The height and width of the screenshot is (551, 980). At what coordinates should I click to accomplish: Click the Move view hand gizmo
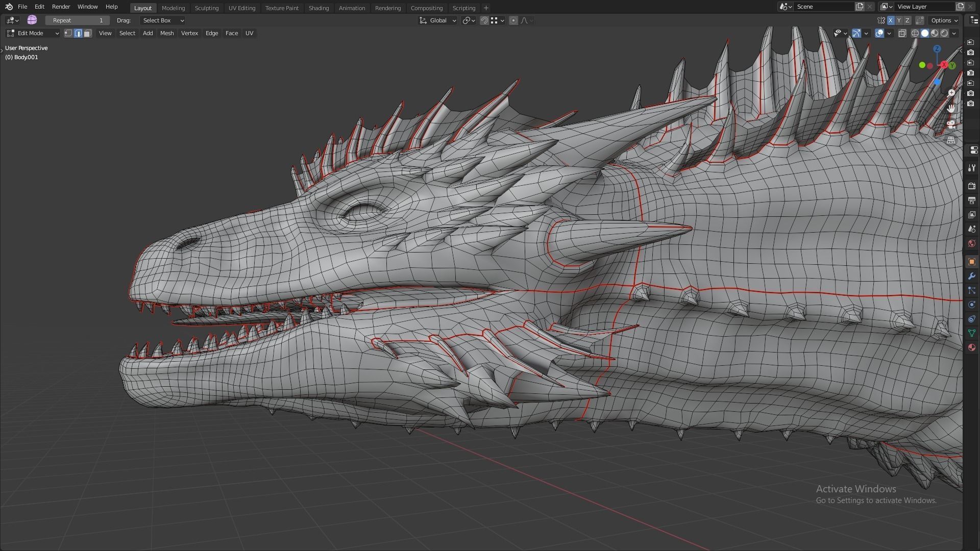[x=951, y=109]
